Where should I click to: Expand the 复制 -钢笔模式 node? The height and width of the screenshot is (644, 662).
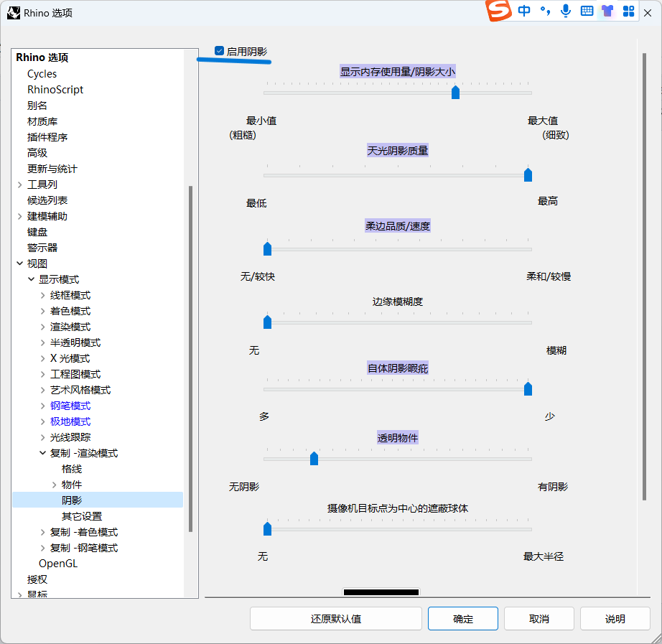[x=42, y=548]
